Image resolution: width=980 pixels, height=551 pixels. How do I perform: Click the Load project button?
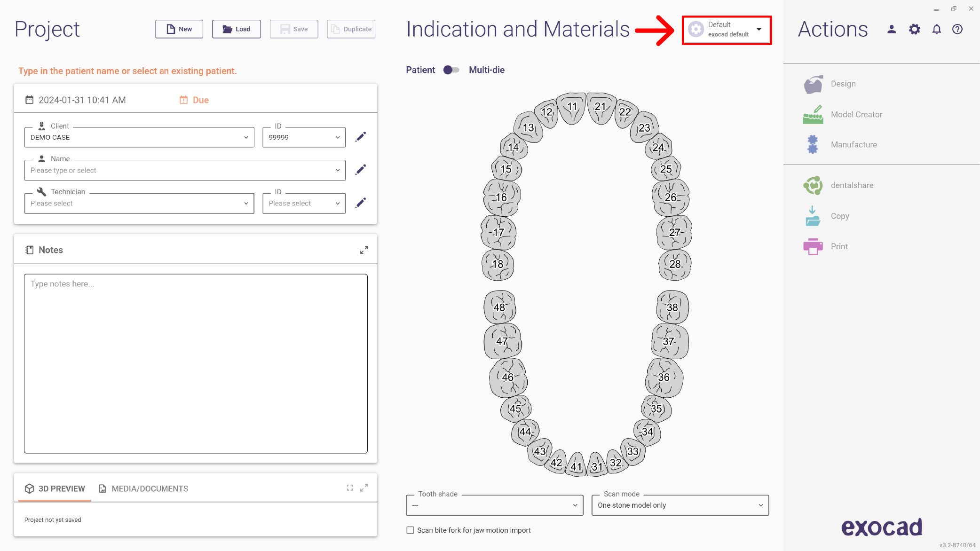(237, 29)
